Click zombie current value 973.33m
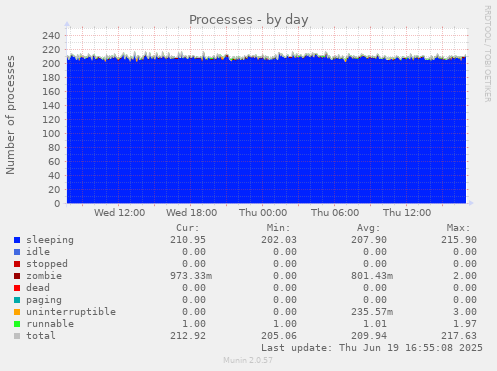 (191, 276)
